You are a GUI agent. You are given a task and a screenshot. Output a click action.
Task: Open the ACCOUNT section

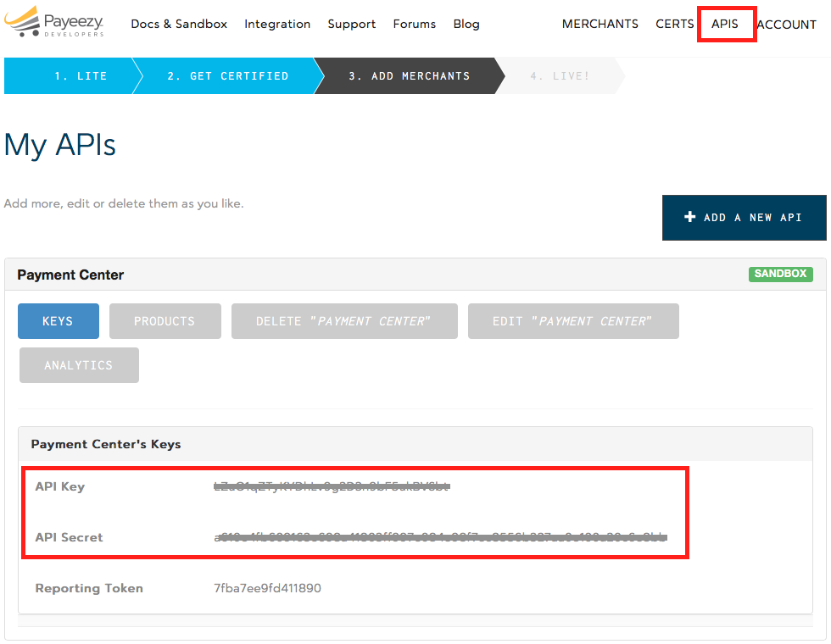tap(787, 25)
